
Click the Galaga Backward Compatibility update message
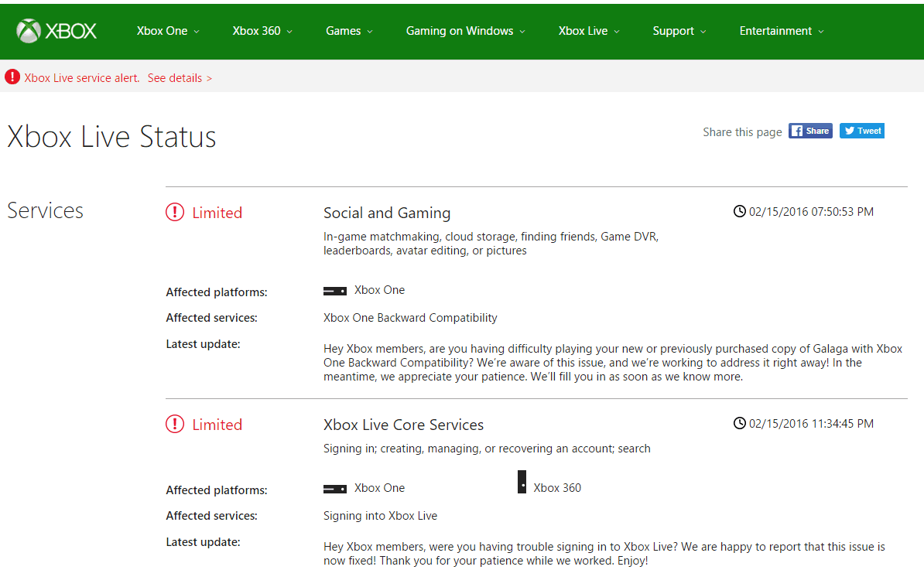[x=613, y=363]
